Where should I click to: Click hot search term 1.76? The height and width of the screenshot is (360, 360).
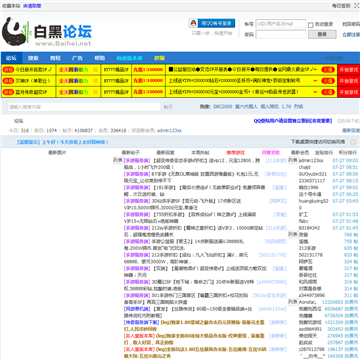[x=286, y=107]
